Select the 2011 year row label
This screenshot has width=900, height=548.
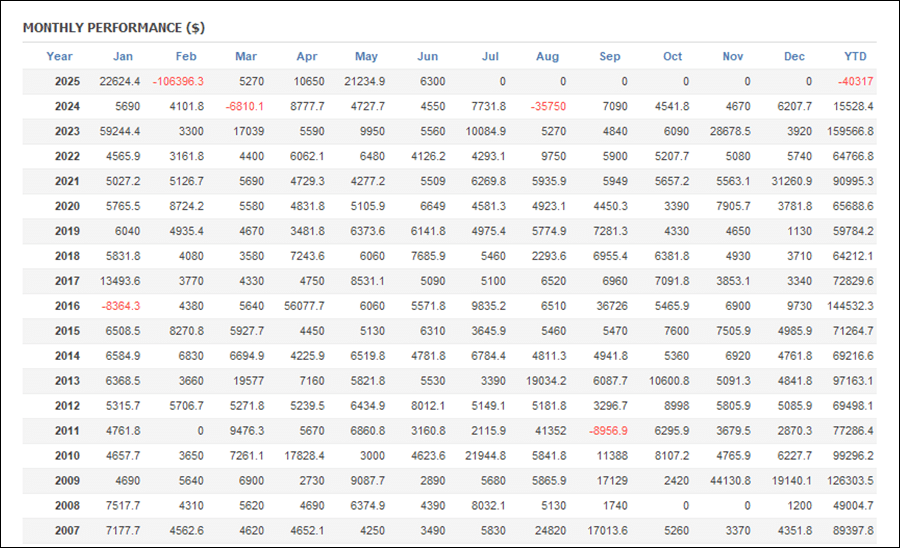67,431
